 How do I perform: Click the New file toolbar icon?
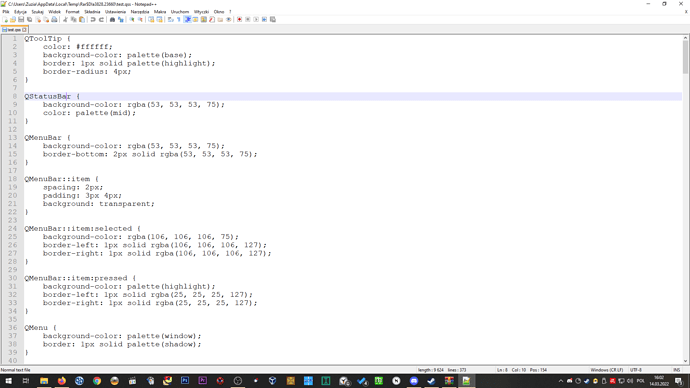point(5,19)
